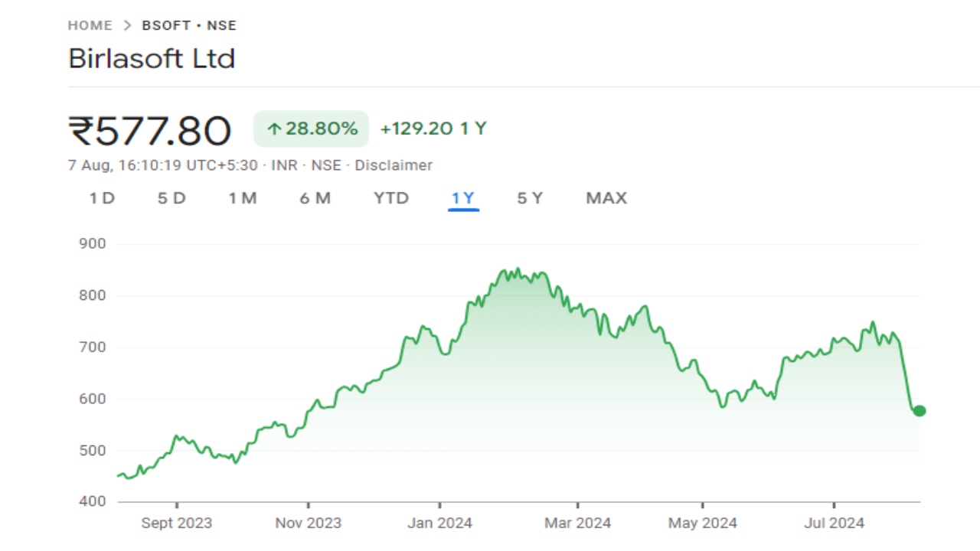
Task: Click the ₹577.80 price value
Action: click(149, 131)
